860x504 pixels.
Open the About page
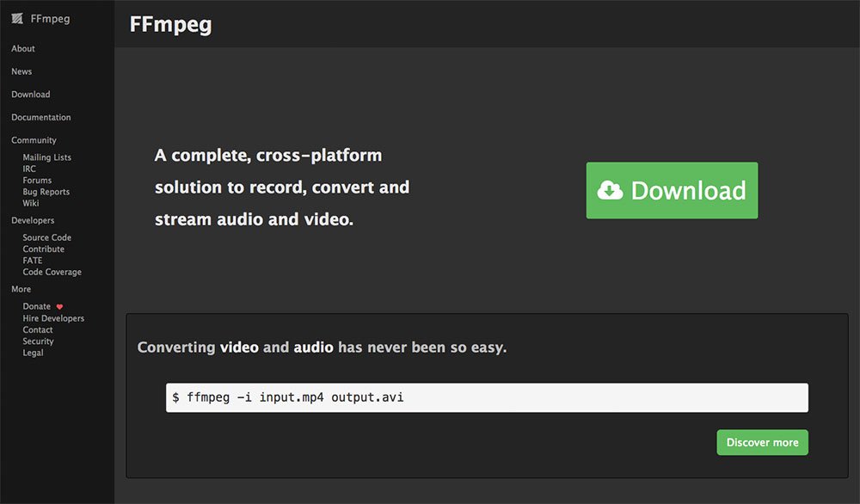click(23, 48)
